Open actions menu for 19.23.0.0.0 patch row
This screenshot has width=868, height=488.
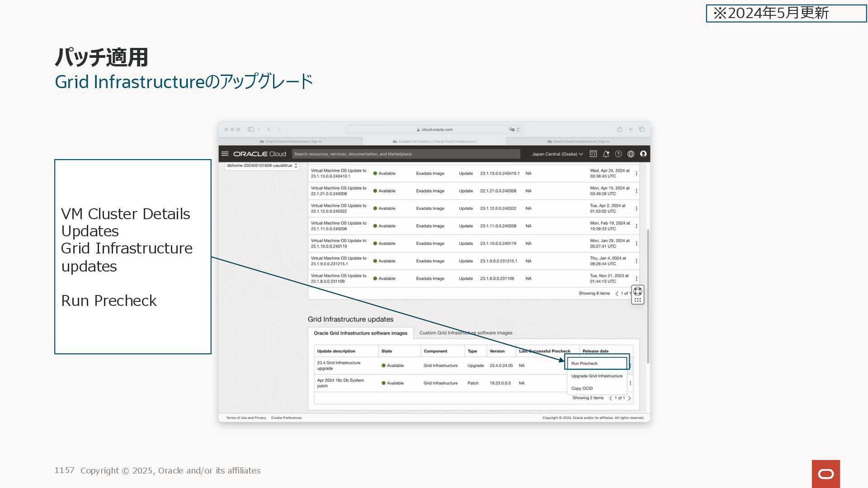(x=630, y=383)
